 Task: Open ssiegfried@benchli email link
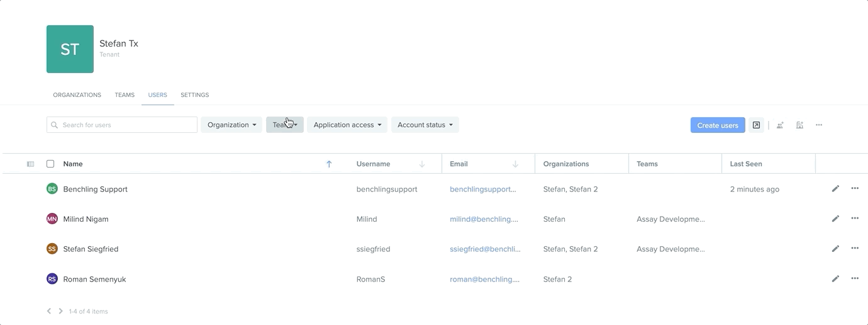point(485,249)
